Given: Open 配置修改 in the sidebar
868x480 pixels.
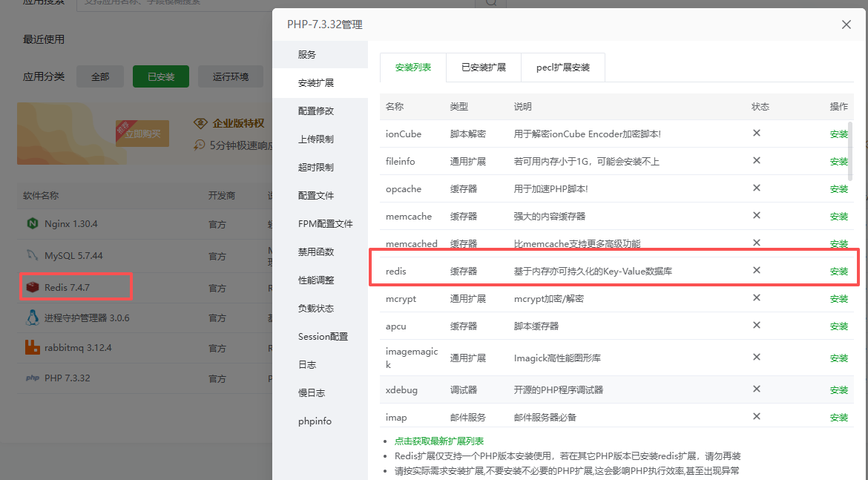Looking at the screenshot, I should pyautogui.click(x=320, y=111).
